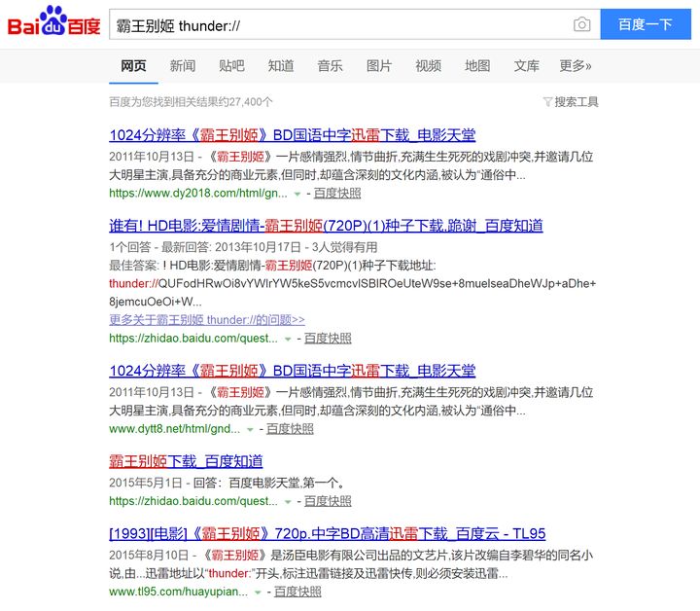Open the 视频 tab
700x611 pixels.
428,65
